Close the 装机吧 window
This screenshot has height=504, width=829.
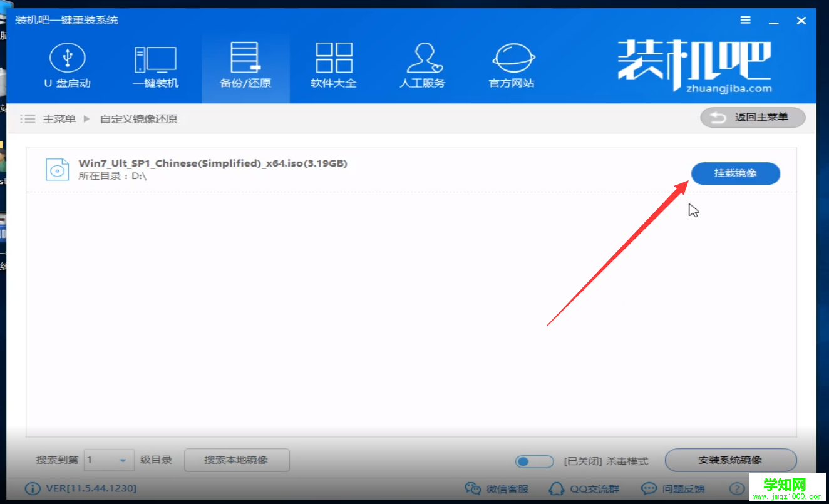tap(801, 21)
